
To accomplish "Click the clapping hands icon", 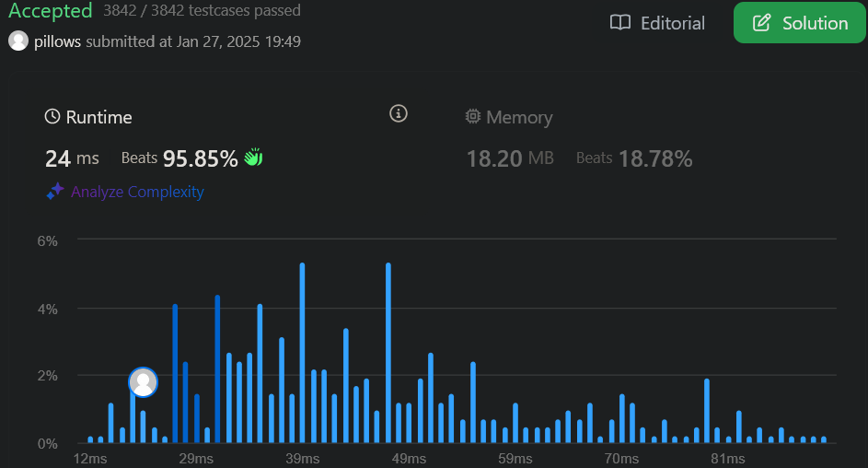I will coord(253,158).
